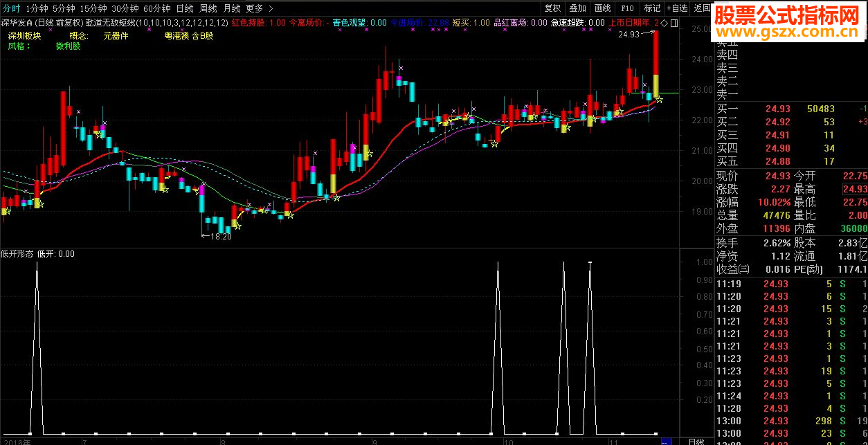Click the 今开 22.75 value
This screenshot has width=868, height=445.
point(855,176)
